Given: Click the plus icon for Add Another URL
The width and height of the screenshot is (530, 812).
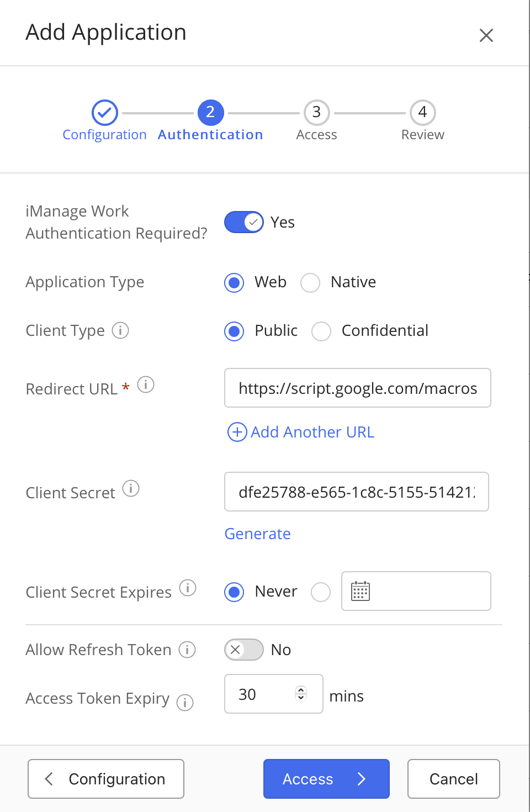Looking at the screenshot, I should (237, 432).
